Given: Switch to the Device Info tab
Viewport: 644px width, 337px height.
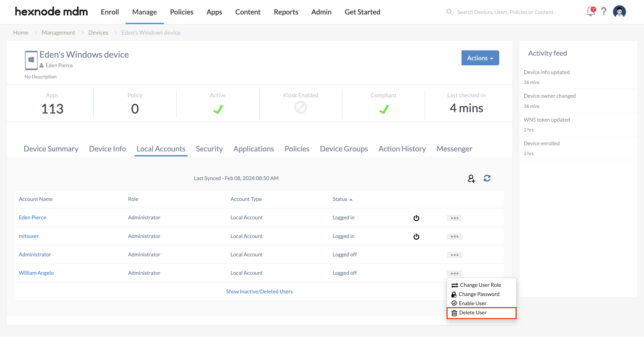Looking at the screenshot, I should pos(108,149).
